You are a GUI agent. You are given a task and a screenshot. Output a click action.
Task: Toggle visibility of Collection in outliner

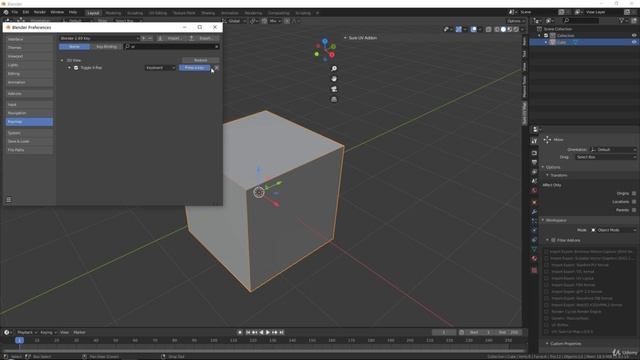[634, 36]
